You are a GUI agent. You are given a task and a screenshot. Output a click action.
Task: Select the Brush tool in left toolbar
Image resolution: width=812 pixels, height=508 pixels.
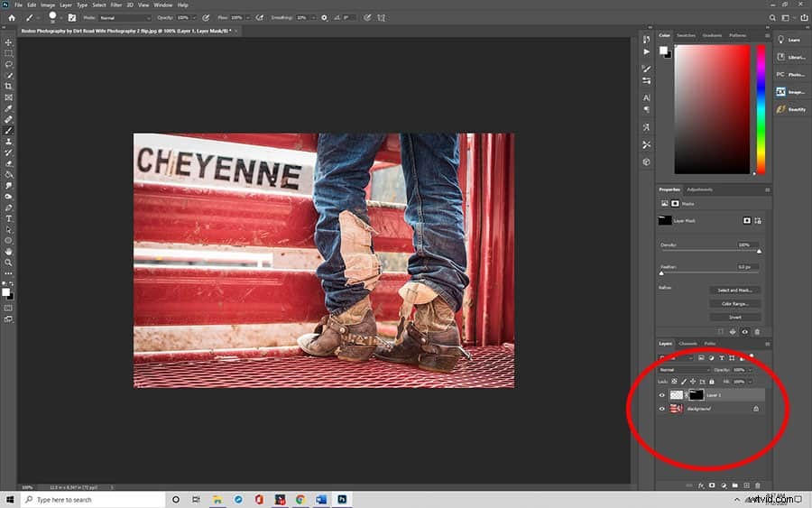coord(8,131)
